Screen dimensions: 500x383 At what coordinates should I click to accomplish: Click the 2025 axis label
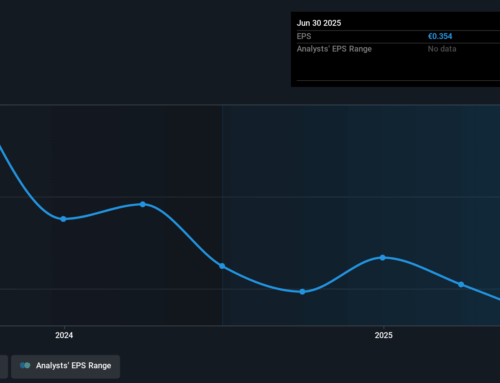point(384,335)
